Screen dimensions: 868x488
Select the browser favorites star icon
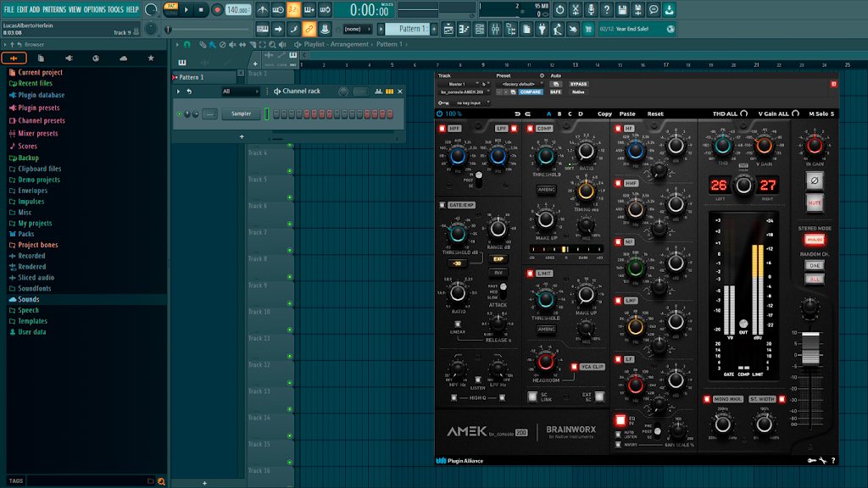coord(151,58)
